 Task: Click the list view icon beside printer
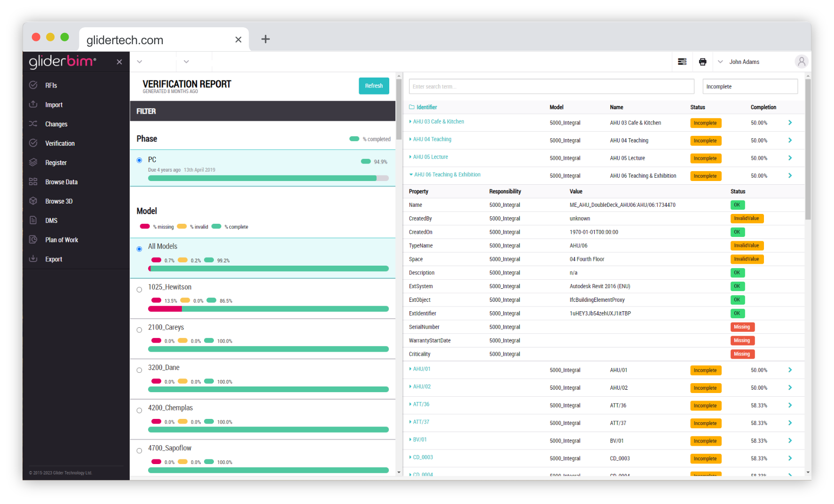click(x=682, y=62)
